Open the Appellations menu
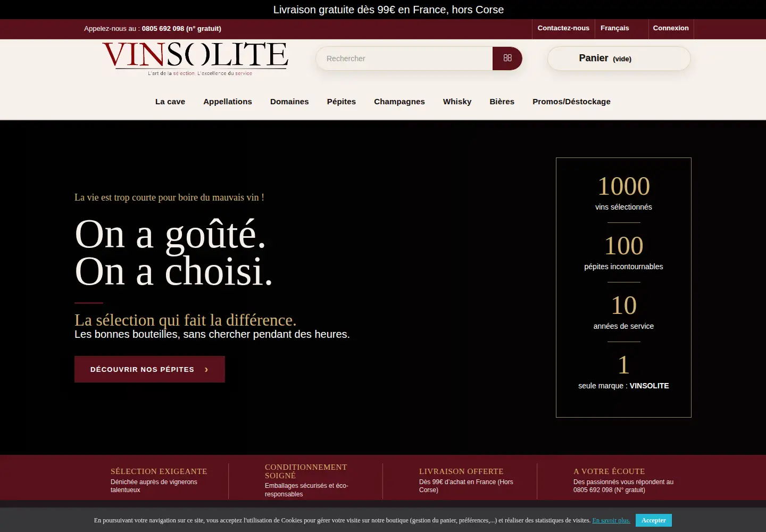 point(228,102)
